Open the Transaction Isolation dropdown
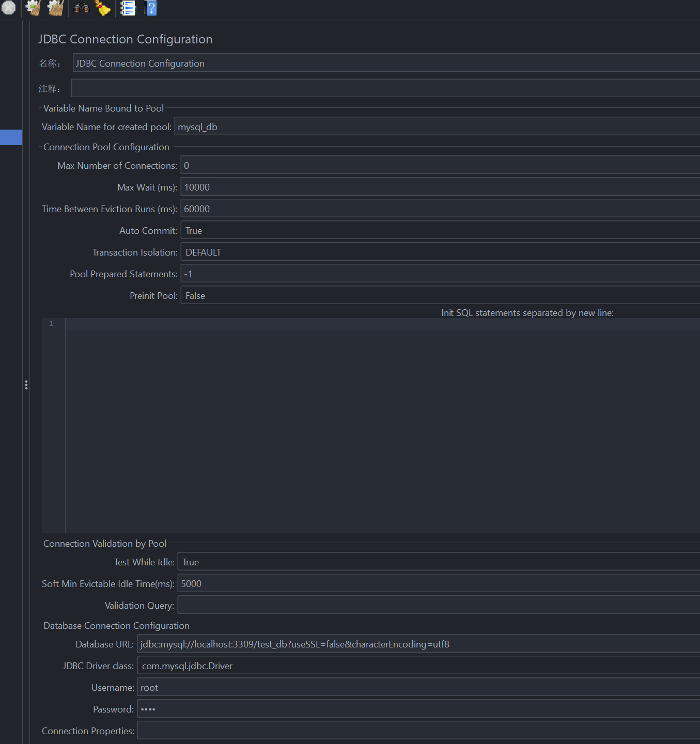The width and height of the screenshot is (700, 744). pos(440,252)
